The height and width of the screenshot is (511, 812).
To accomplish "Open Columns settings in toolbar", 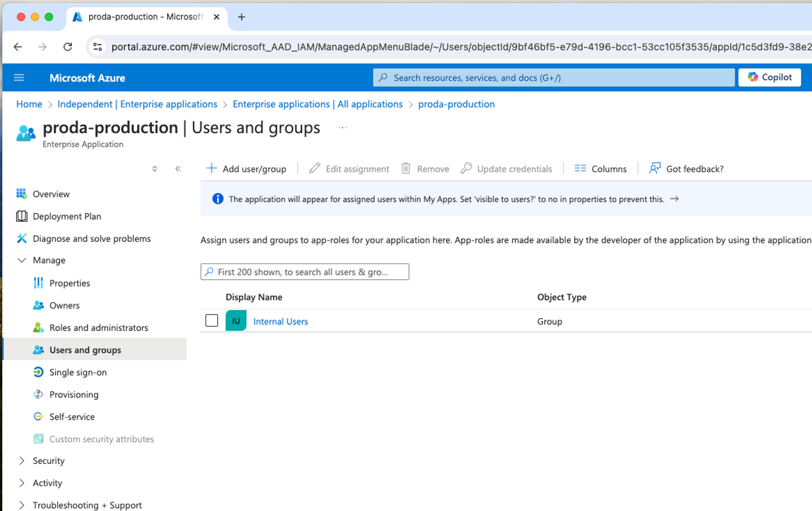I will pos(600,169).
